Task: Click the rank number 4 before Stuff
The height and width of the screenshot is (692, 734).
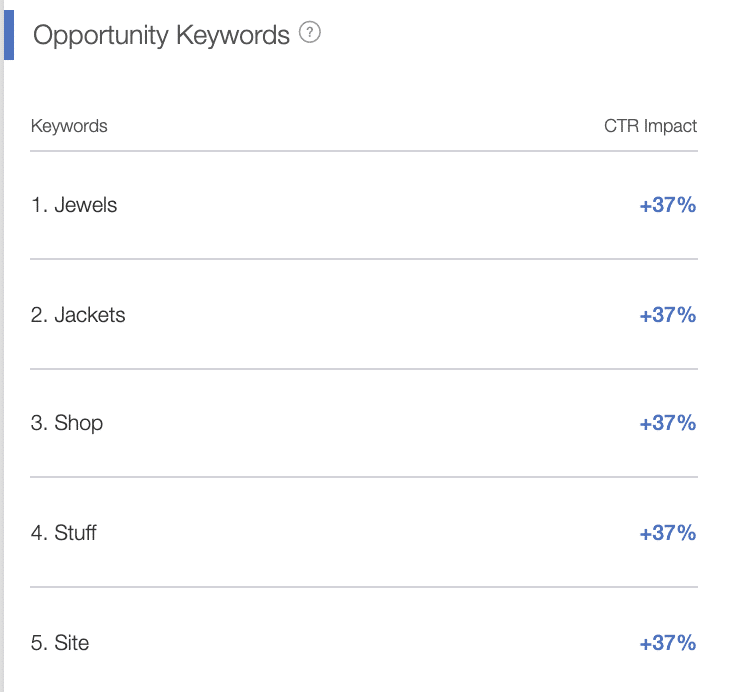Action: tap(39, 533)
